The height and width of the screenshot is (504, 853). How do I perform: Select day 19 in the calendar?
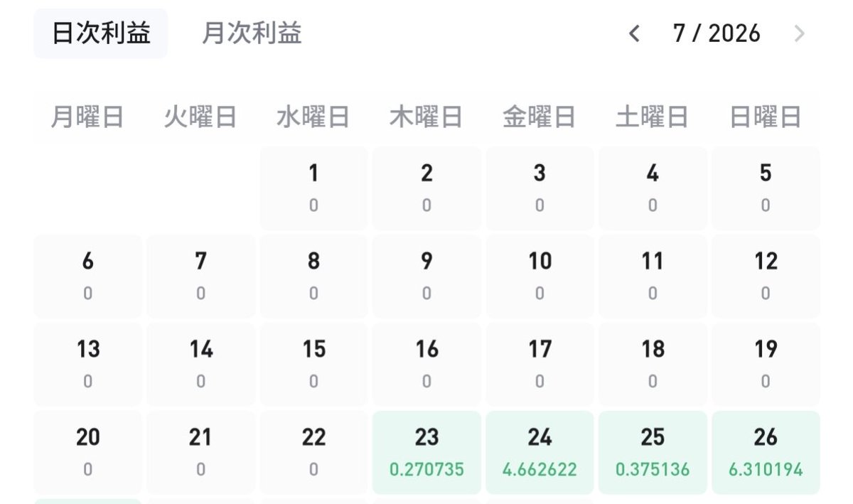pos(766,365)
